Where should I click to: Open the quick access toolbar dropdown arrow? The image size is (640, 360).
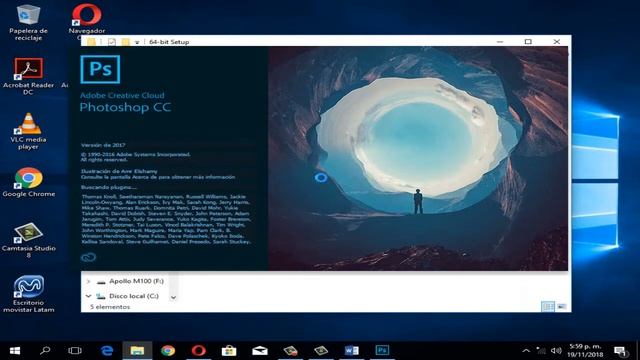tap(137, 42)
